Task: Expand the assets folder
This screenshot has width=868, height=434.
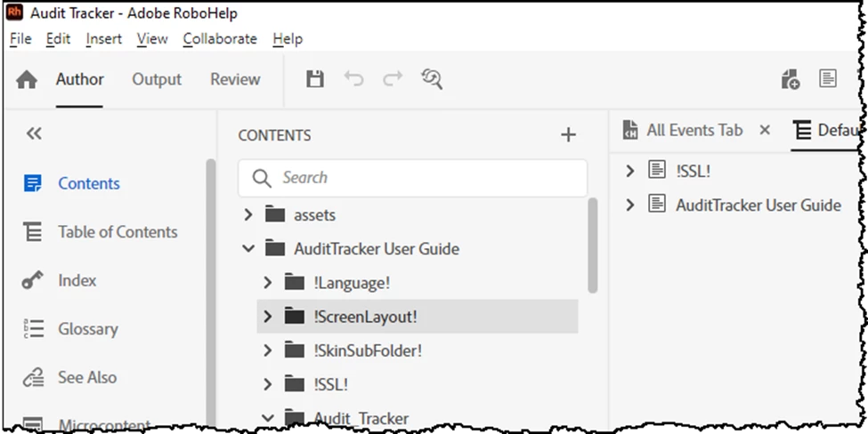Action: point(248,214)
